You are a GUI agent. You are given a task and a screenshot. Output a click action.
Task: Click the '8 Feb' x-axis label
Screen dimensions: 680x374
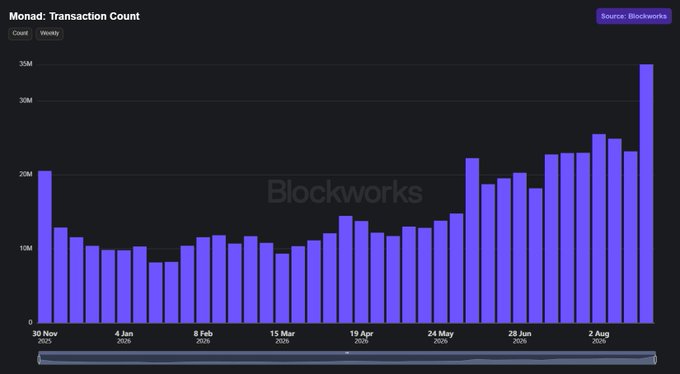(x=203, y=334)
